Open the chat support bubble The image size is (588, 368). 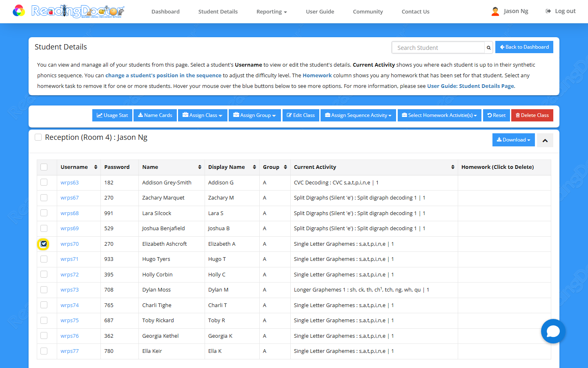553,331
